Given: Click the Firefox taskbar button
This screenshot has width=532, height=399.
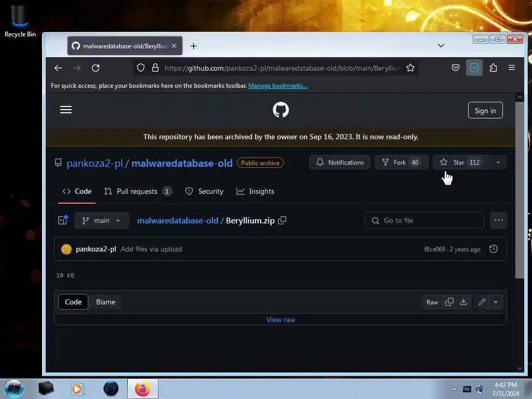Looking at the screenshot, I should click(x=143, y=389).
